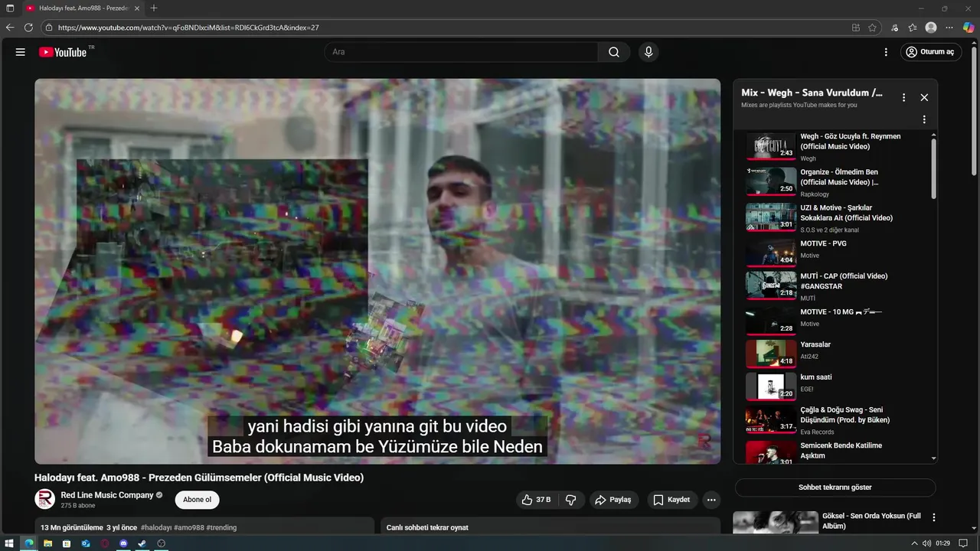
Task: Click the Oturum aç sign-in button
Action: (x=931, y=52)
